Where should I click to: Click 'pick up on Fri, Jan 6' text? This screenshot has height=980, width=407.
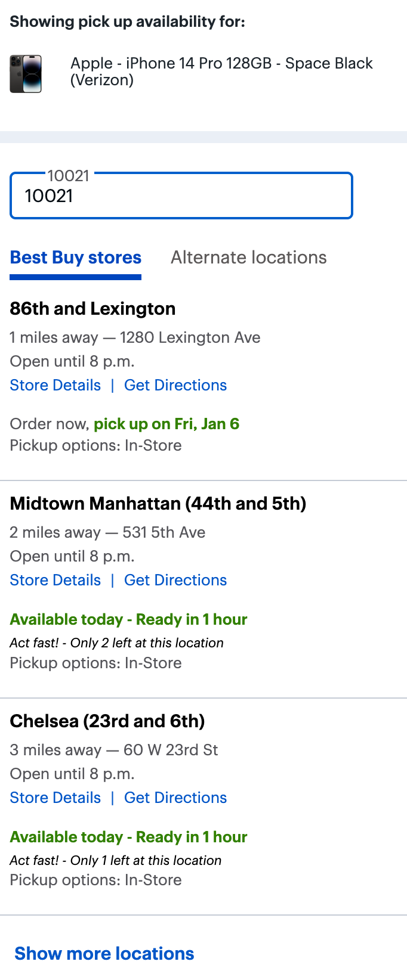[166, 424]
